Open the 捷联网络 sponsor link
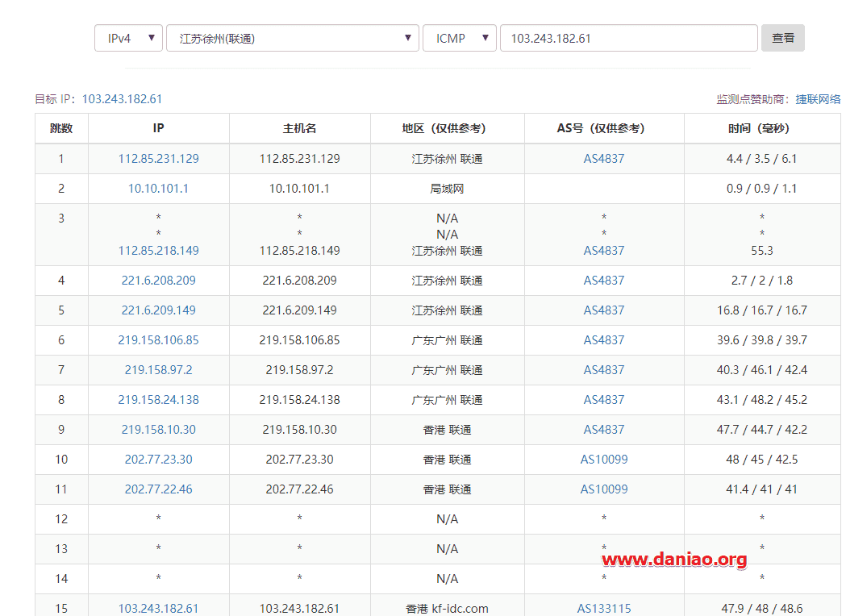The width and height of the screenshot is (846, 616). [818, 99]
